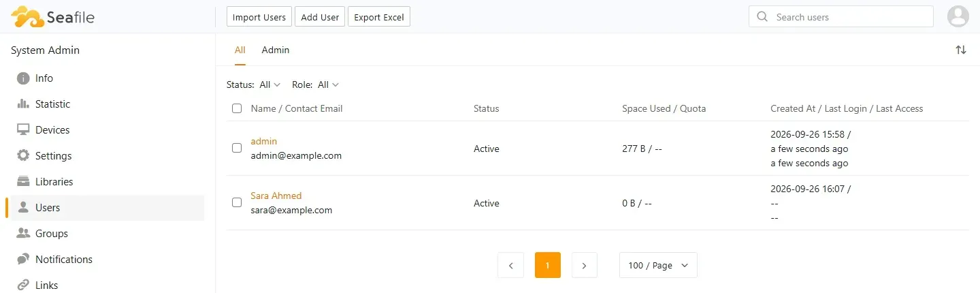
Task: Open the Info section icon in sidebar
Action: click(23, 78)
